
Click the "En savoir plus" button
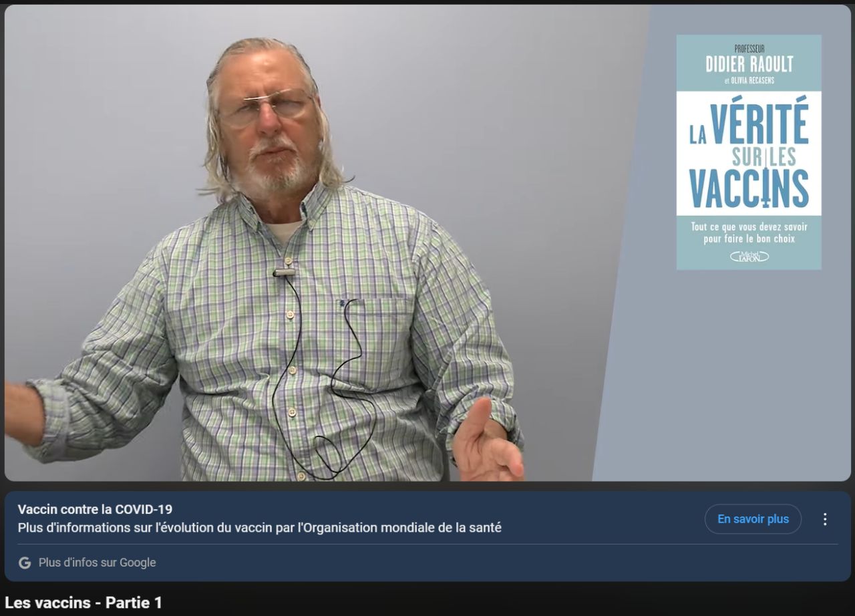coord(753,519)
